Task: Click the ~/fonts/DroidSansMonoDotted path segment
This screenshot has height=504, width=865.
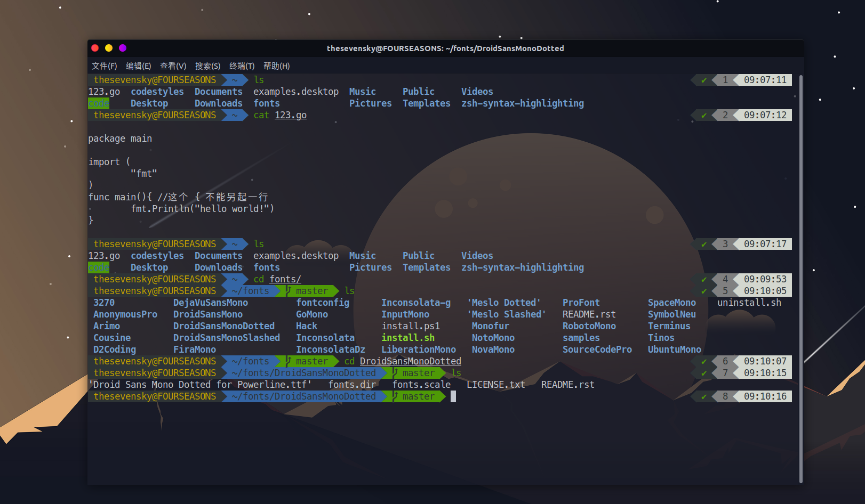Action: pos(304,373)
